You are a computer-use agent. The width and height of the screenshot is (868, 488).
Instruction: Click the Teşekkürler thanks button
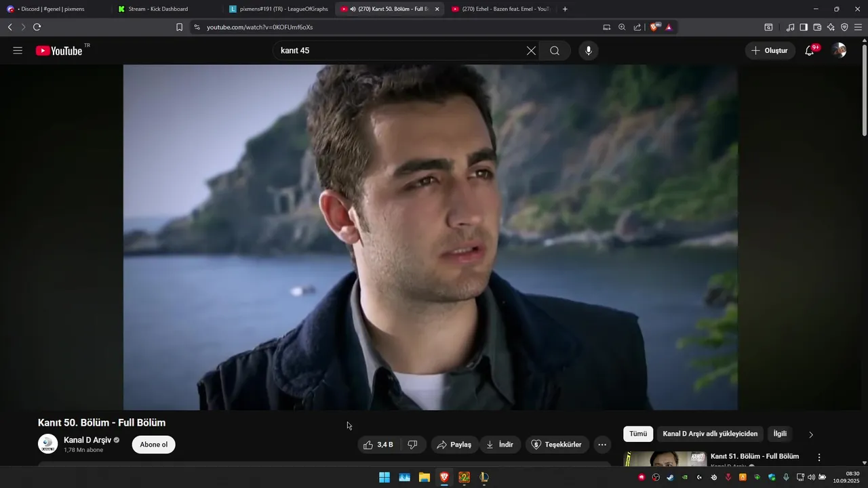(557, 445)
